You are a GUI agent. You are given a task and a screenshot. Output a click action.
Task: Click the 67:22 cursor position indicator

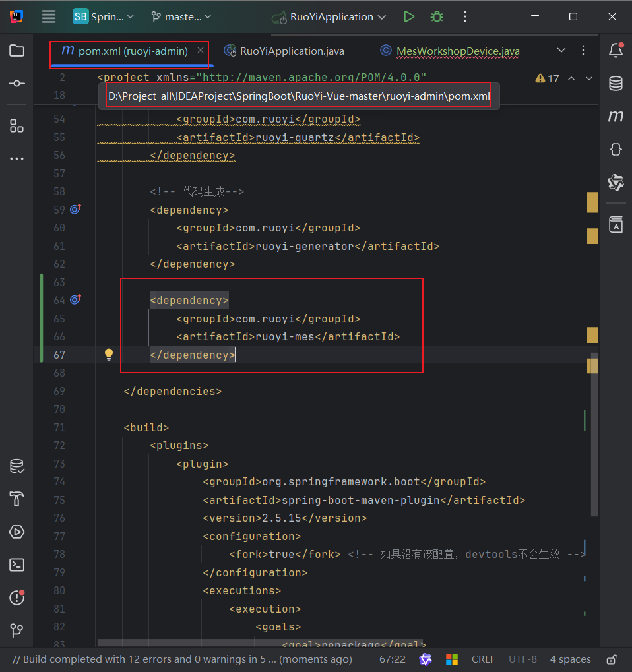tap(393, 659)
